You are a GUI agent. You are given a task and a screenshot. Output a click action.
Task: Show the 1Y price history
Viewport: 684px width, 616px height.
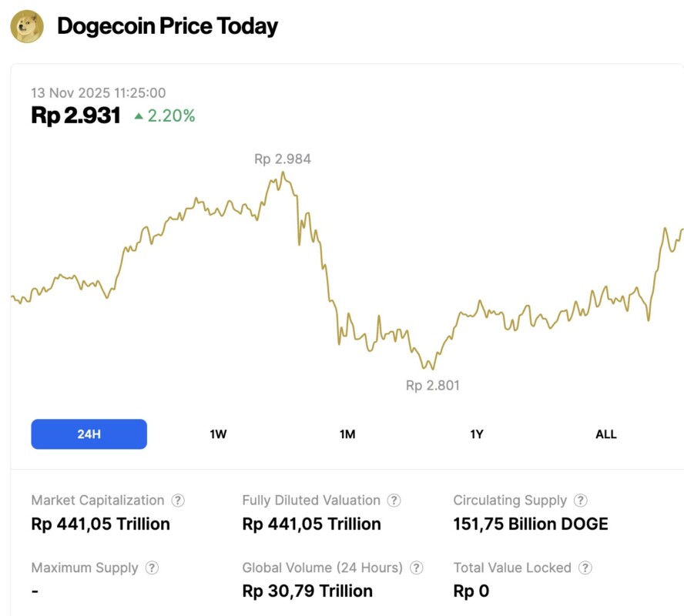point(477,434)
